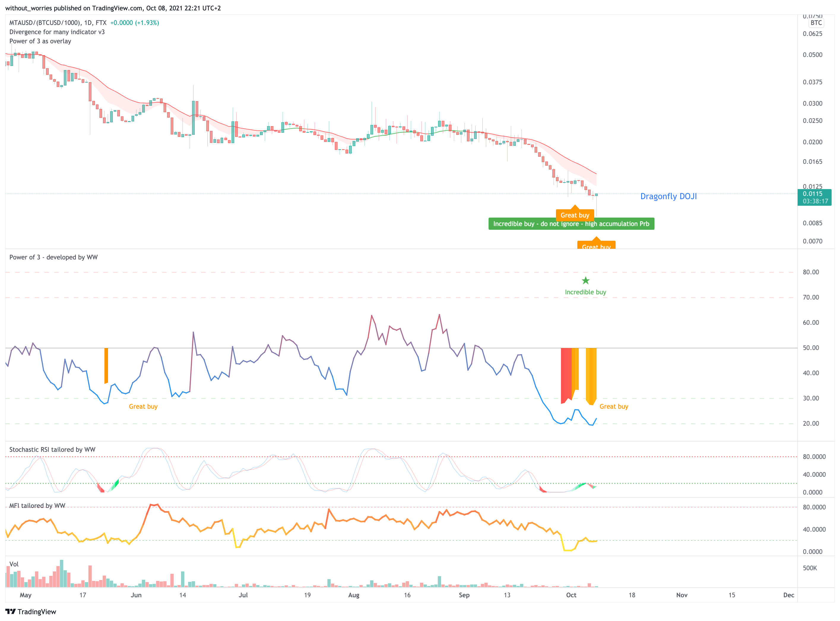Screen dimensions: 840x621
Task: Click the 0.0085 price level on the axis
Action: click(x=812, y=223)
